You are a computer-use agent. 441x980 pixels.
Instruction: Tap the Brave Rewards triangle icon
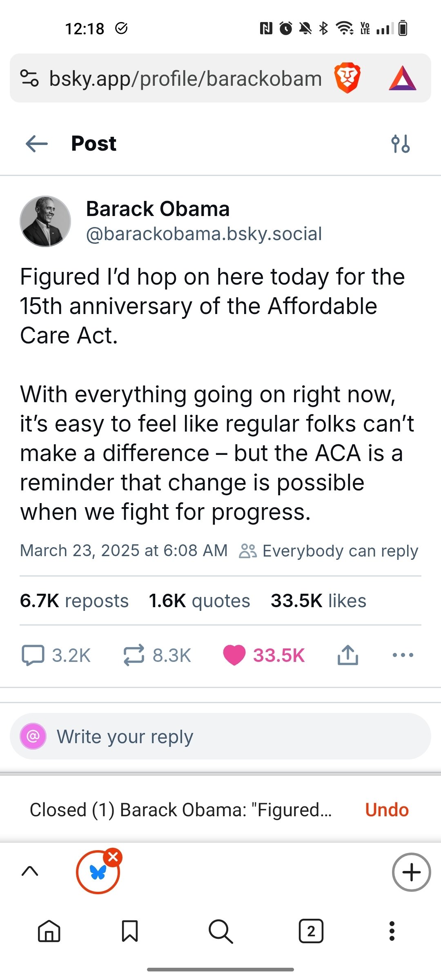pyautogui.click(x=402, y=78)
